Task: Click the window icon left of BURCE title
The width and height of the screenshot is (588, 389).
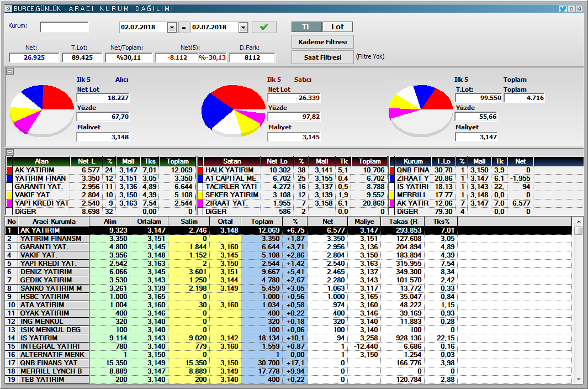Action: [x=8, y=8]
